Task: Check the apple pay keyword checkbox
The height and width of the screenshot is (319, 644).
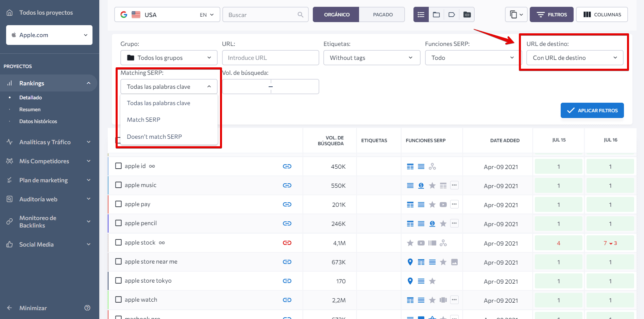Action: pyautogui.click(x=118, y=204)
